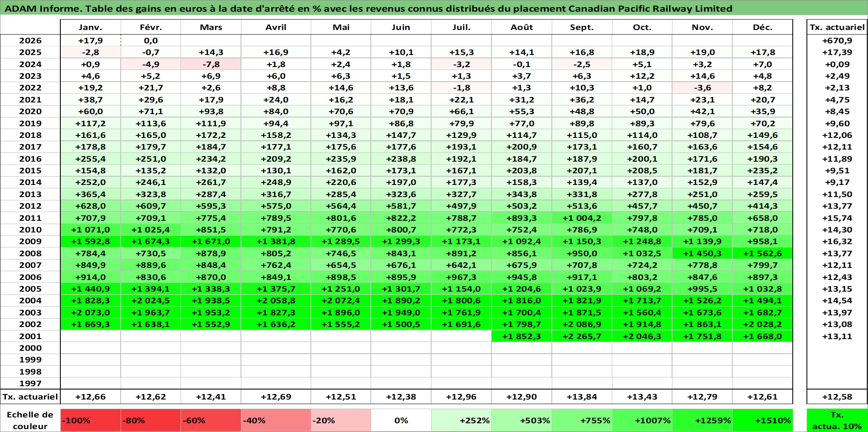Select cell +1 852,3 in 2001 row
Viewport: 868px width, 432px height.
click(522, 336)
